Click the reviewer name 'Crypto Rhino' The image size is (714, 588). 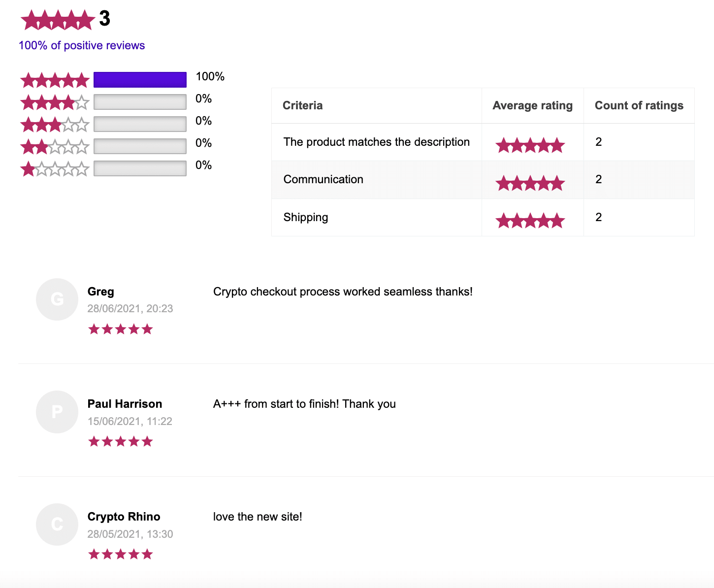click(x=124, y=517)
